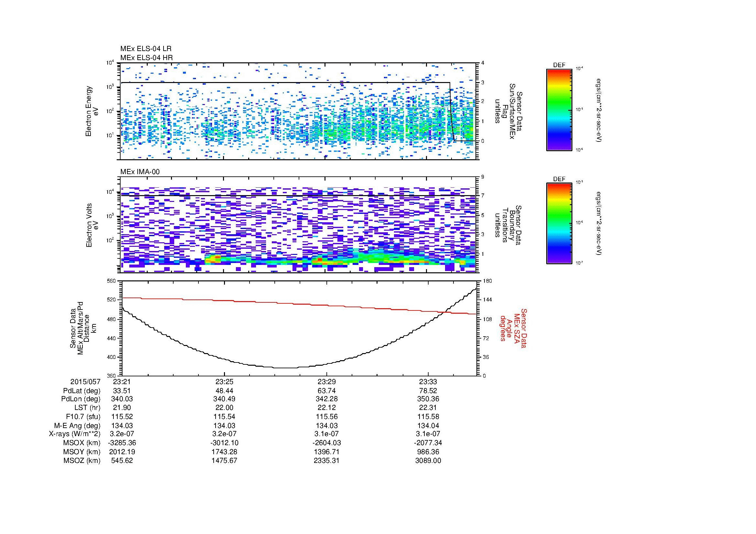Select the 'Electron Energy eV' axis label
Viewport: 756px width, 534px height.
tap(92, 111)
